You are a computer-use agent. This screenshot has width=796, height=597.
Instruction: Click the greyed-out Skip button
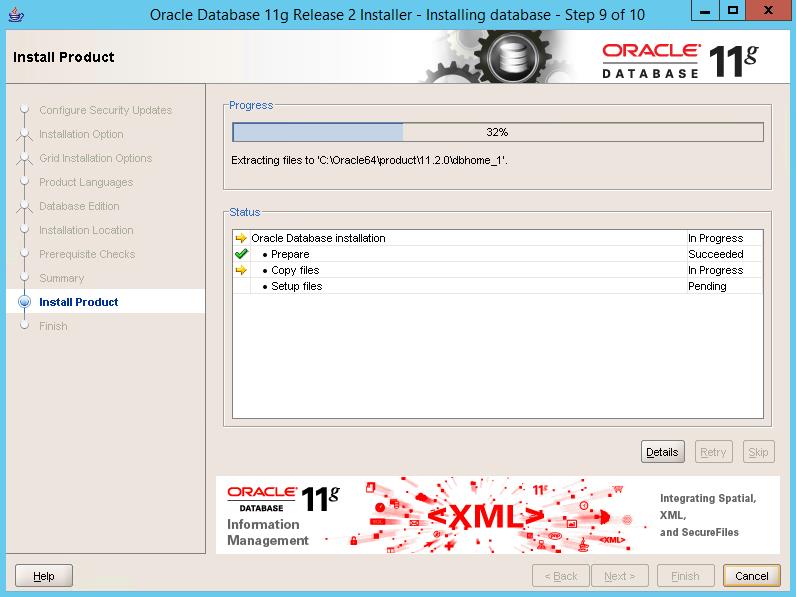758,452
